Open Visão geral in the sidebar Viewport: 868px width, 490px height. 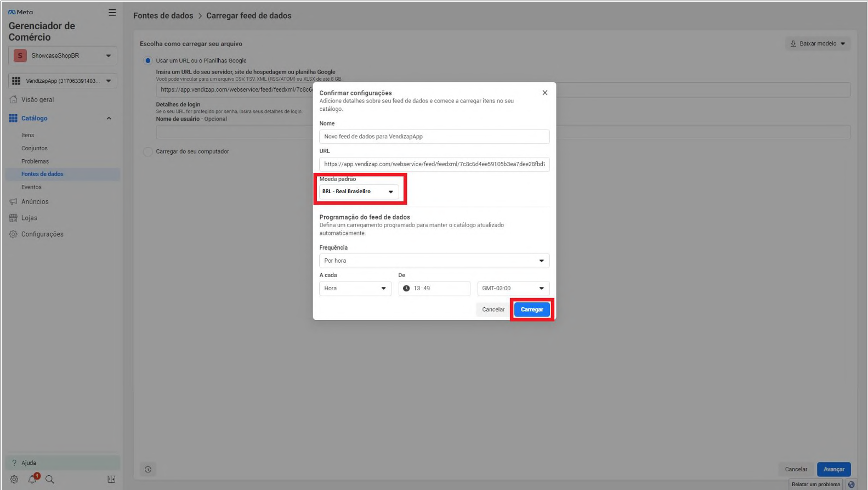pos(37,100)
